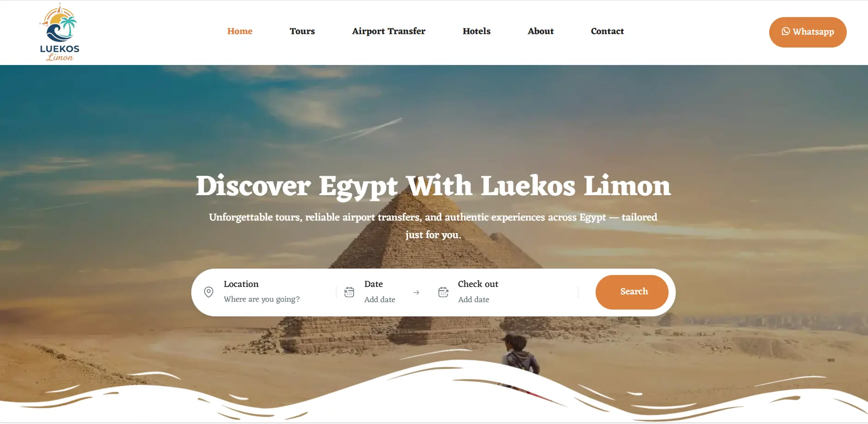Click the Check out calendar icon
The image size is (868, 424).
click(x=443, y=292)
